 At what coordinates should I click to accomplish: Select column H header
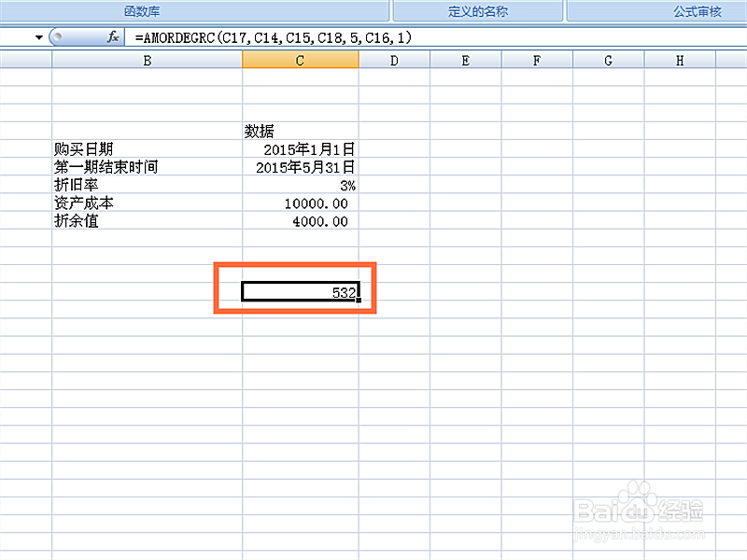(680, 61)
